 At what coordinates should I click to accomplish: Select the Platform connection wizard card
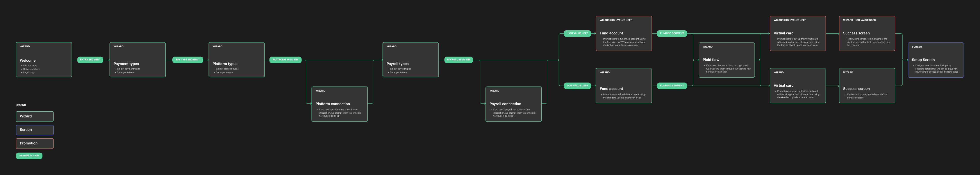(339, 104)
